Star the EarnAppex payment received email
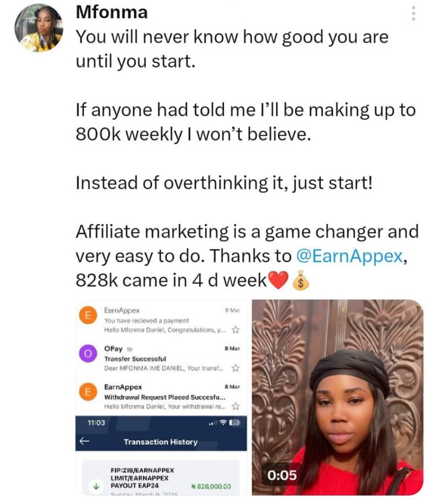The height and width of the screenshot is (504, 438). pyautogui.click(x=236, y=330)
